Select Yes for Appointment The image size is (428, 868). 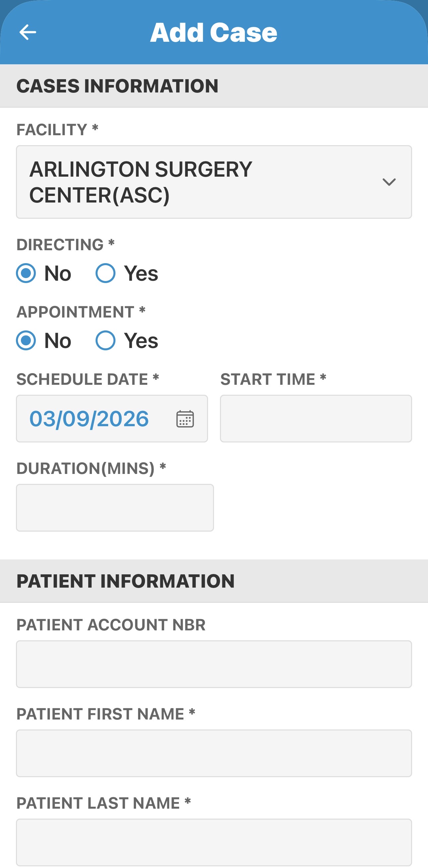coord(106,340)
